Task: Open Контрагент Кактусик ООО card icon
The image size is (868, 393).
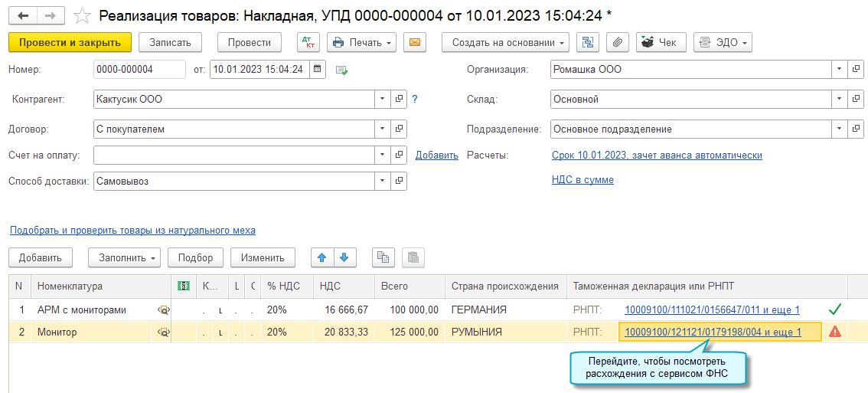Action: pyautogui.click(x=399, y=100)
